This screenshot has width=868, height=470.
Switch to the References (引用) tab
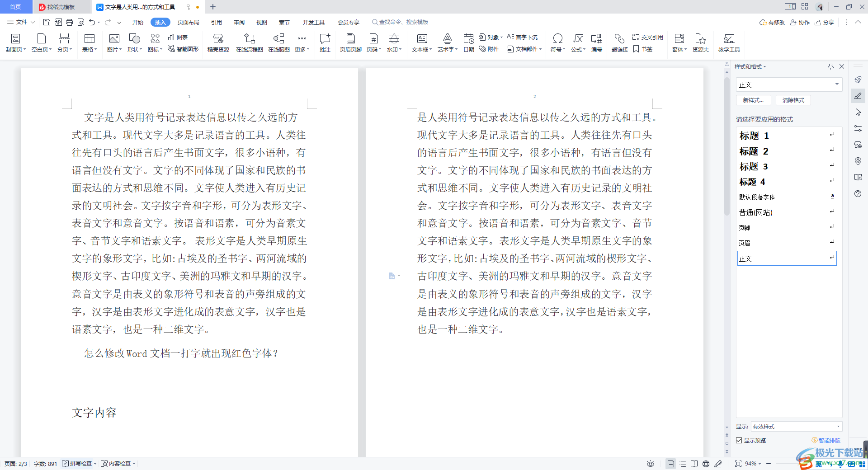217,22
